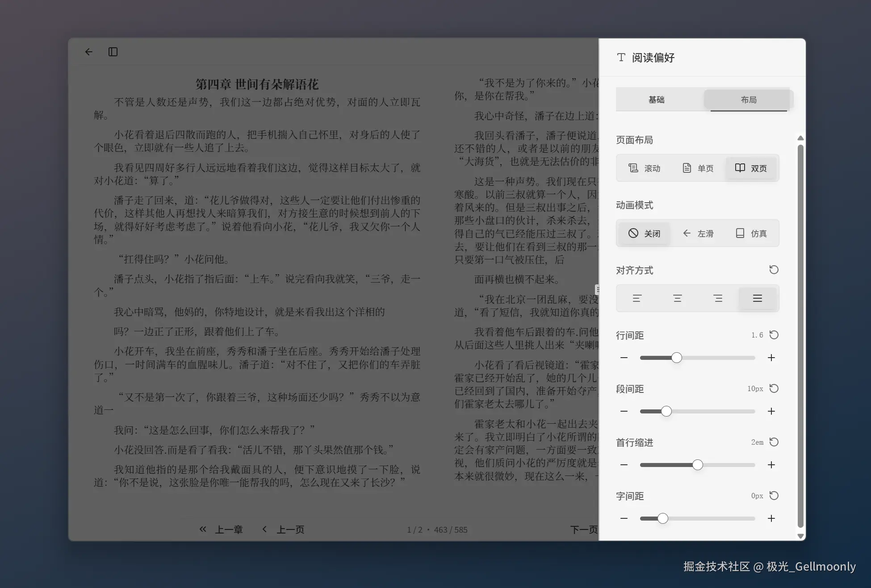
Task: Set animation mode to 左滑
Action: tap(698, 233)
